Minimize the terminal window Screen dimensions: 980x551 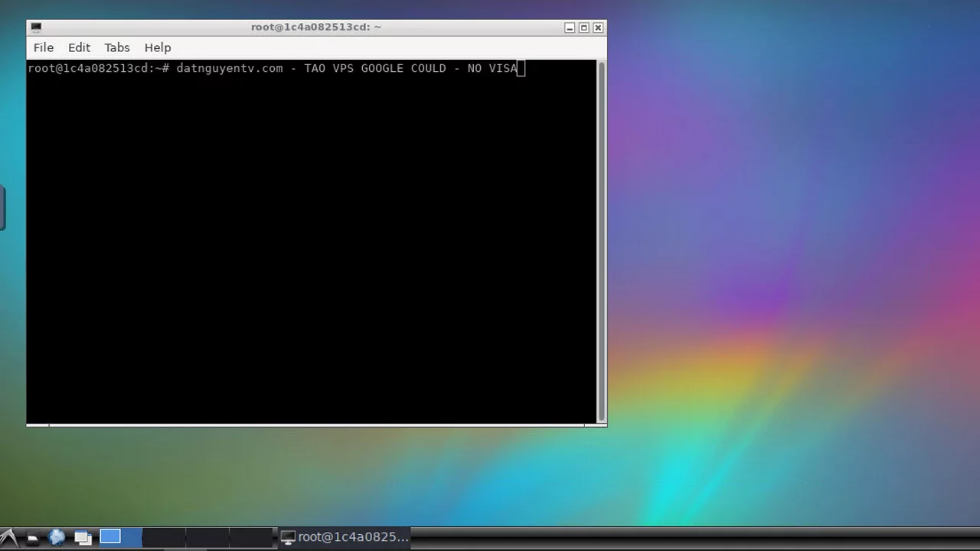pyautogui.click(x=570, y=28)
